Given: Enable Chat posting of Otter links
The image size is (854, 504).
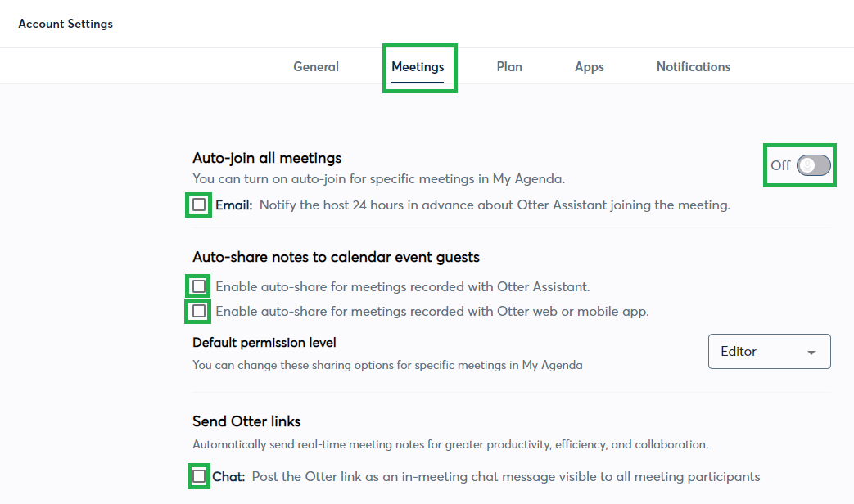Looking at the screenshot, I should (x=198, y=476).
